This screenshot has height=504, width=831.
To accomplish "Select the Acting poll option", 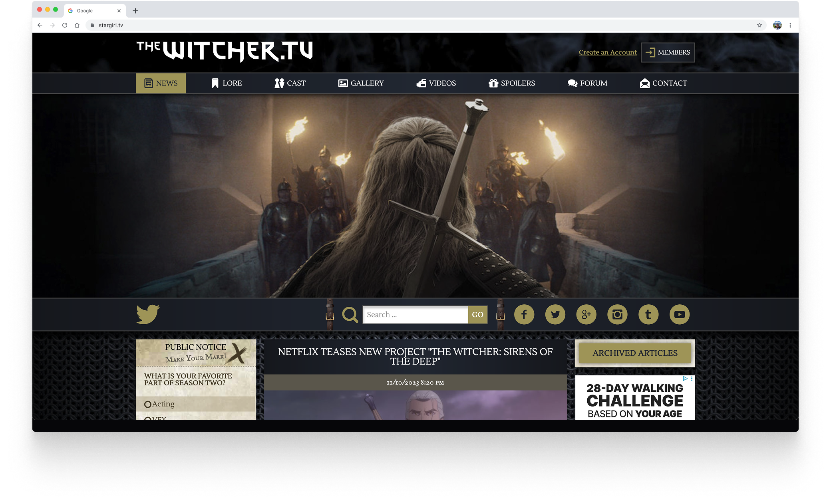I will 148,404.
